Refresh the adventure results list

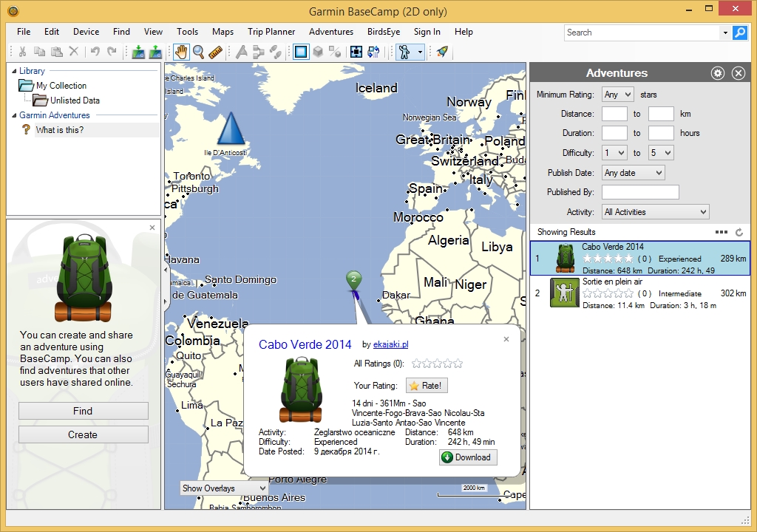pos(739,232)
